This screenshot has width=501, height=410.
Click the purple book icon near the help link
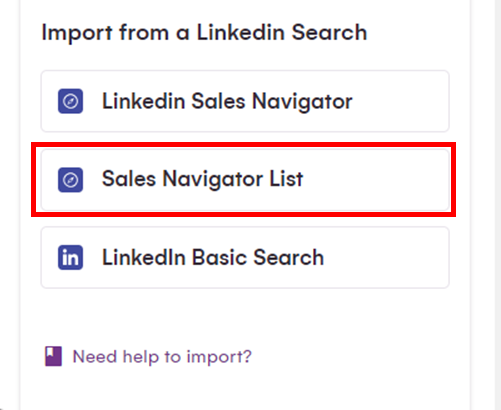point(53,356)
